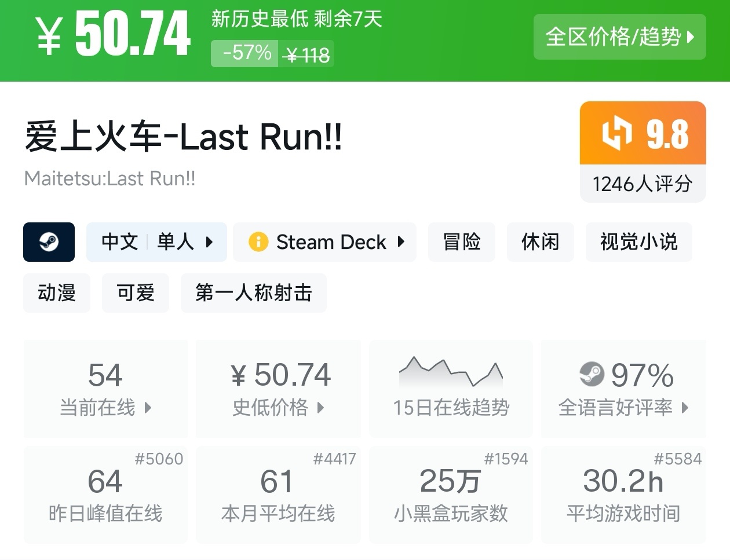
Task: Open the 15-day online trend chart
Action: coord(451,388)
